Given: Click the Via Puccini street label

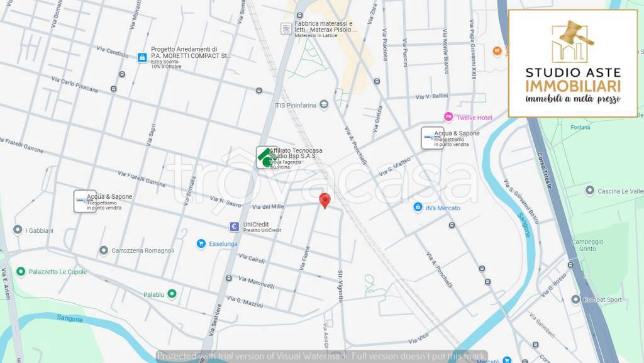Looking at the screenshot, I should (406, 53).
